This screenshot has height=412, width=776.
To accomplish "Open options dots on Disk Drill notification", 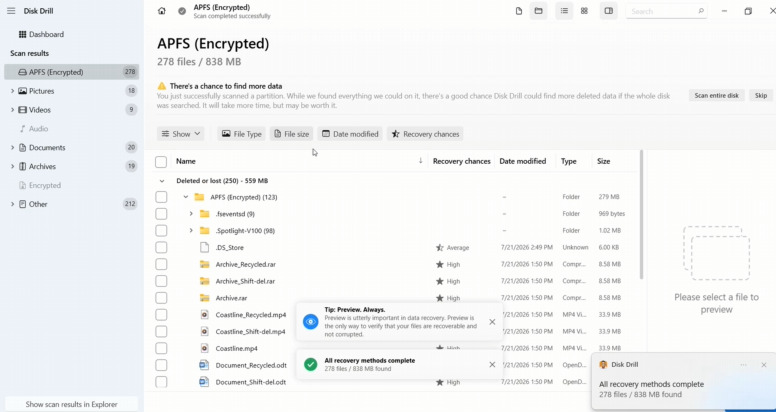I will click(x=743, y=365).
